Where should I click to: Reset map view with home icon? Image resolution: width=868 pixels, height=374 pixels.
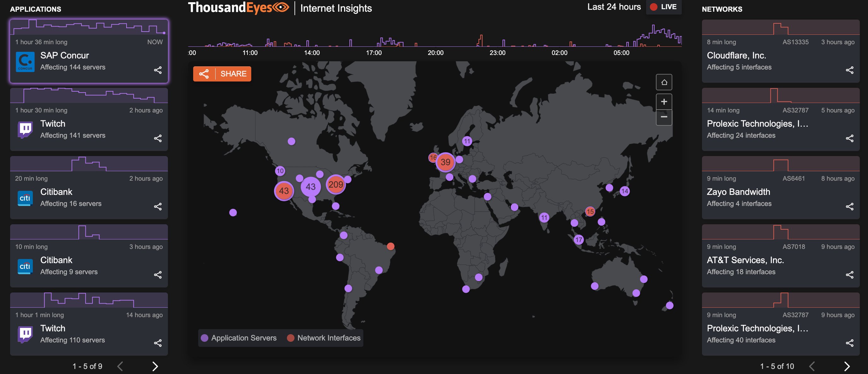click(664, 82)
